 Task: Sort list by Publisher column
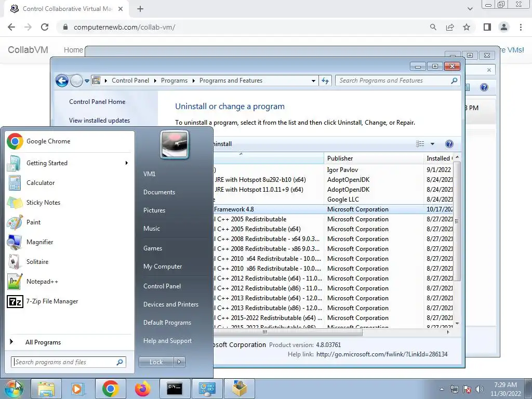click(374, 158)
